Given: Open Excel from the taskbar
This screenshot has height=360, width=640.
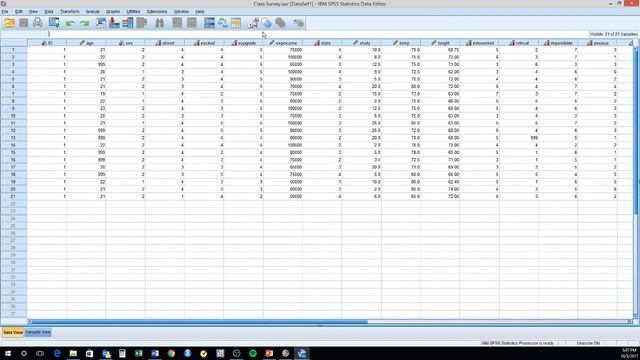Looking at the screenshot, I should pyautogui.click(x=138, y=353).
